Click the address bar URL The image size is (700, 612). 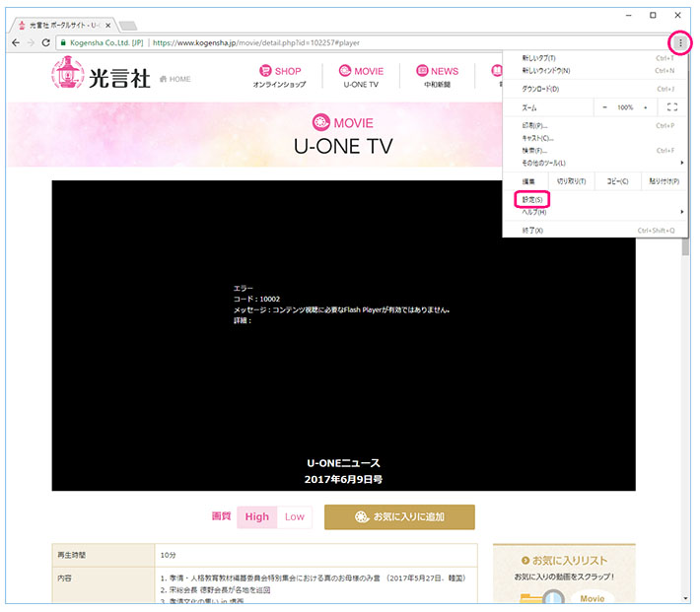pos(255,42)
